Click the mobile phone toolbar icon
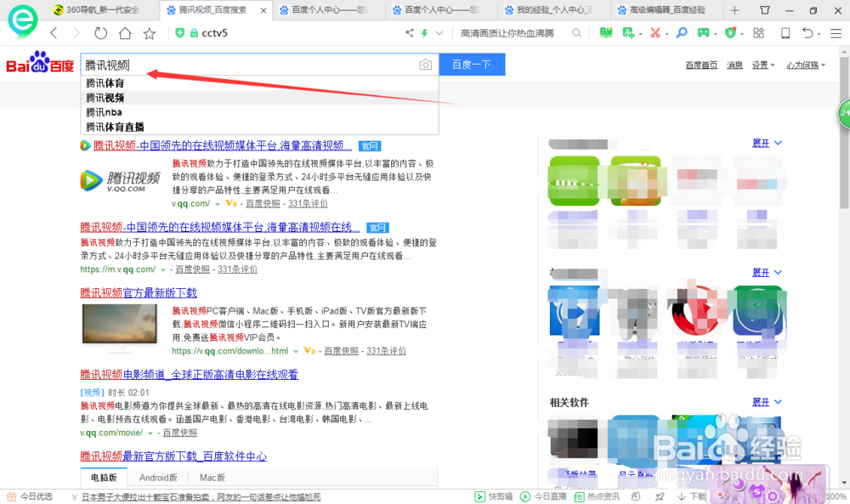This screenshot has height=504, width=850. pyautogui.click(x=785, y=33)
